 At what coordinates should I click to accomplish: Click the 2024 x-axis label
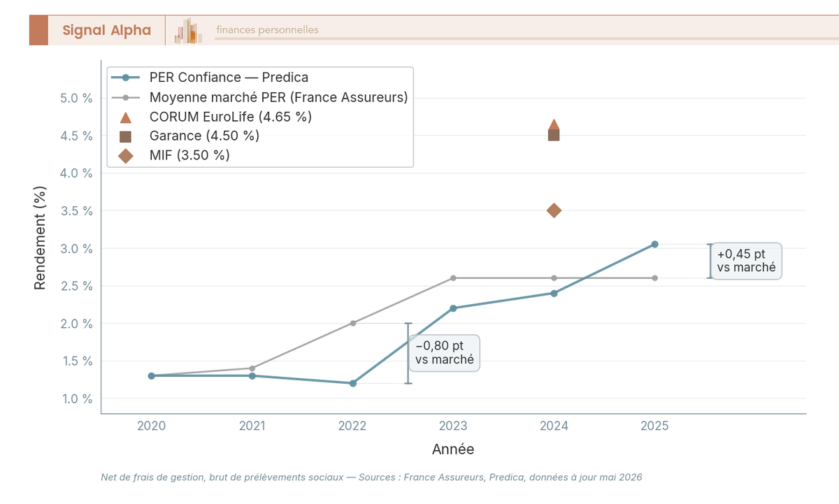(x=554, y=426)
